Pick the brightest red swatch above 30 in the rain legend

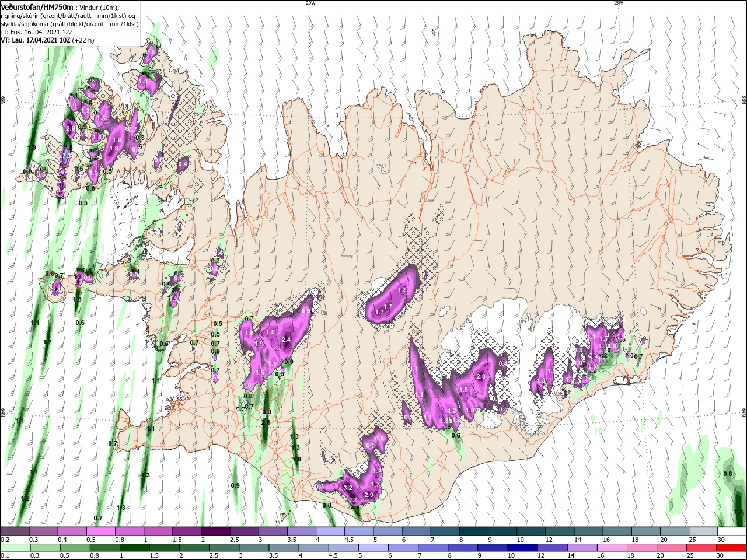[731, 548]
